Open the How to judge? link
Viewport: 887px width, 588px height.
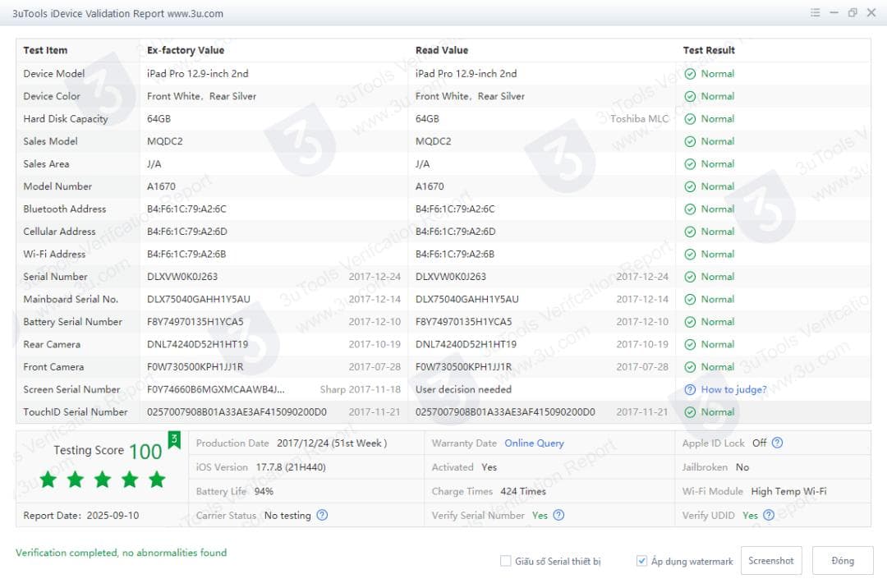[733, 390]
